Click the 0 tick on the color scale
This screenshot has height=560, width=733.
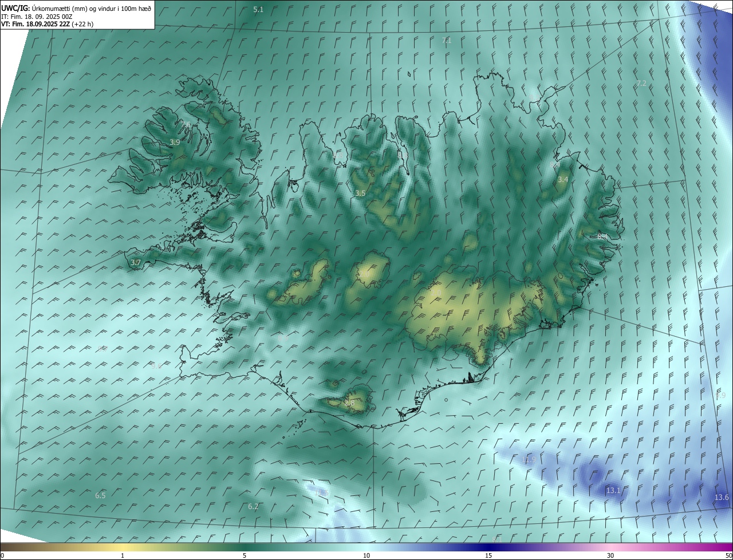click(x=2, y=555)
